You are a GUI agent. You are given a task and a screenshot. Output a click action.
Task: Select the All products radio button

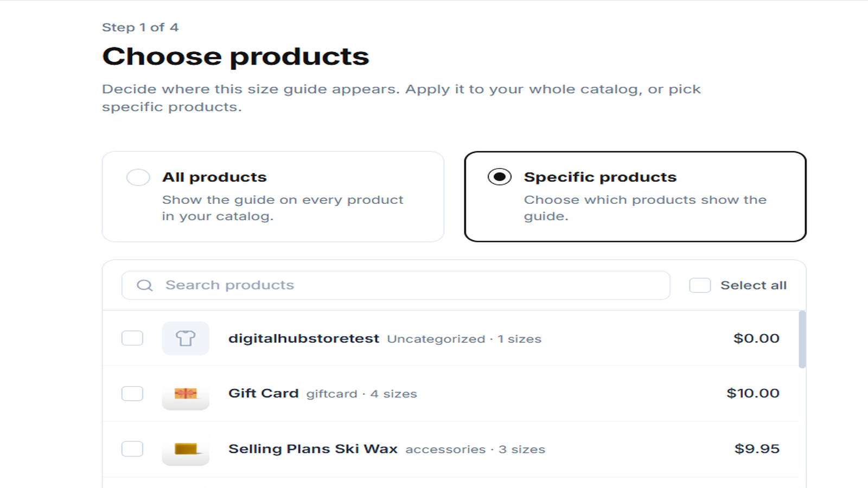coord(138,177)
